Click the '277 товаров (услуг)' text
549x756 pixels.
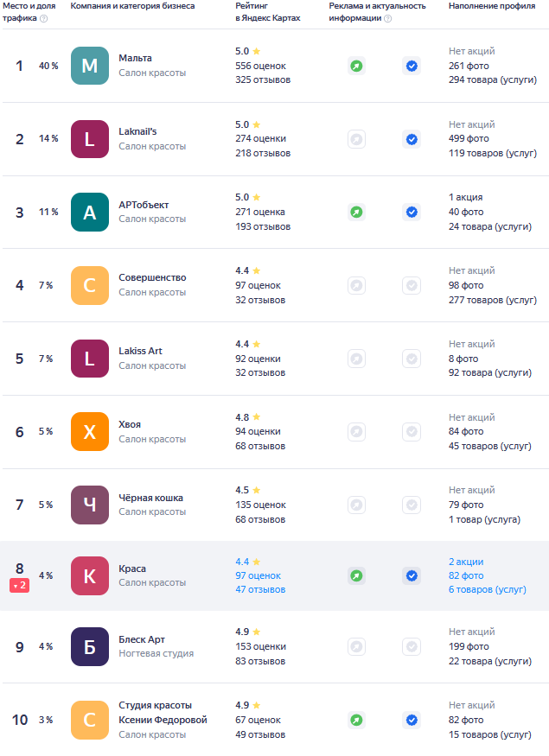[493, 300]
